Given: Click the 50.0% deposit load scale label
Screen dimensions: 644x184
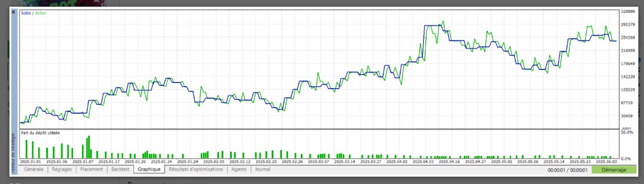Looking at the screenshot, I should (627, 132).
